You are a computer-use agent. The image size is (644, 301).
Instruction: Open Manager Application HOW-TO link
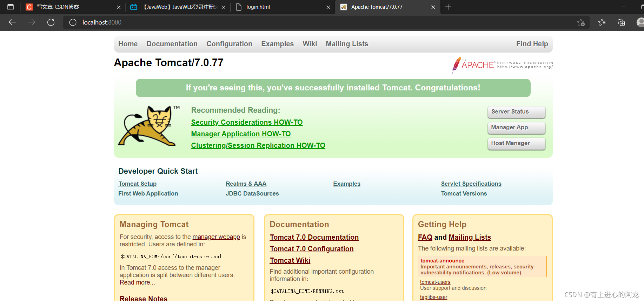241,134
